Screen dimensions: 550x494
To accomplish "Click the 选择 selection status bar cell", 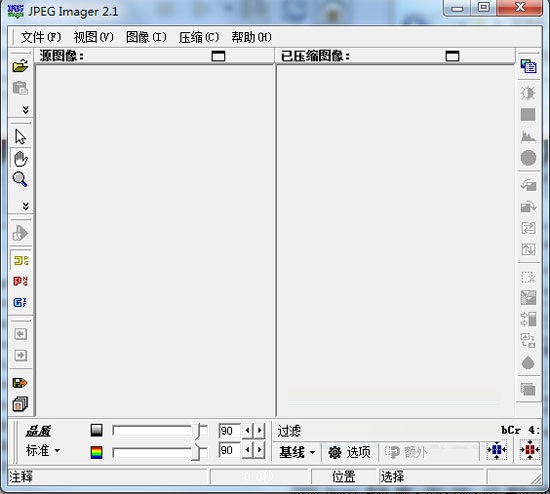I will (x=432, y=476).
